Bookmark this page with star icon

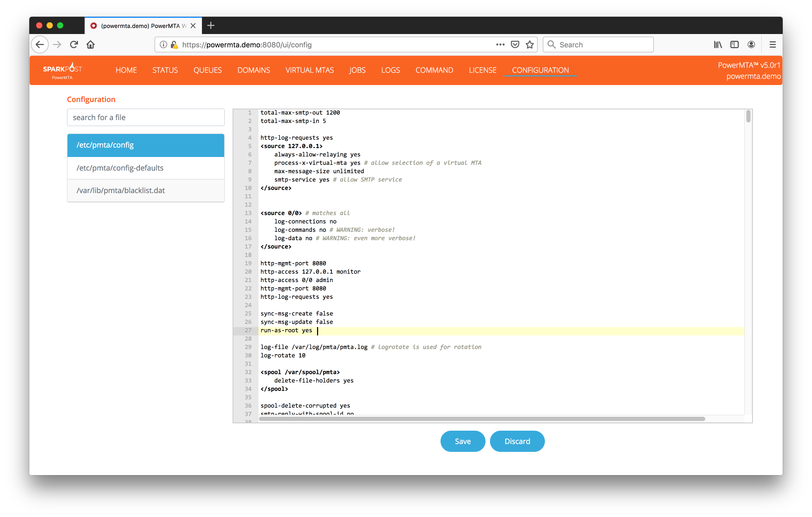tap(529, 44)
